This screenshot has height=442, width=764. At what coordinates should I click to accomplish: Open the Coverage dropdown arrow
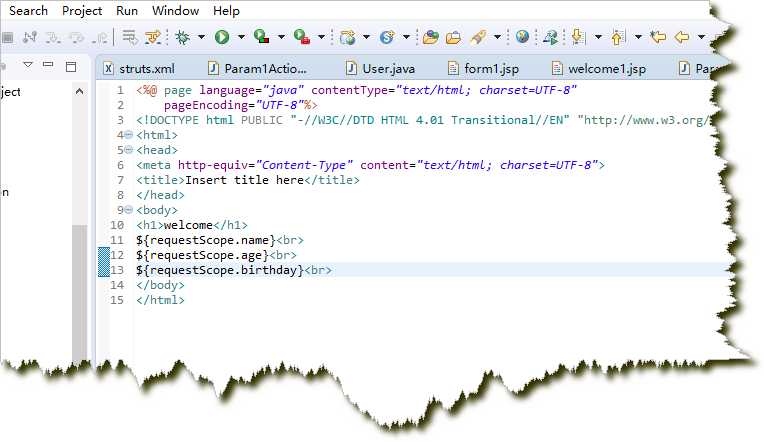[281, 37]
